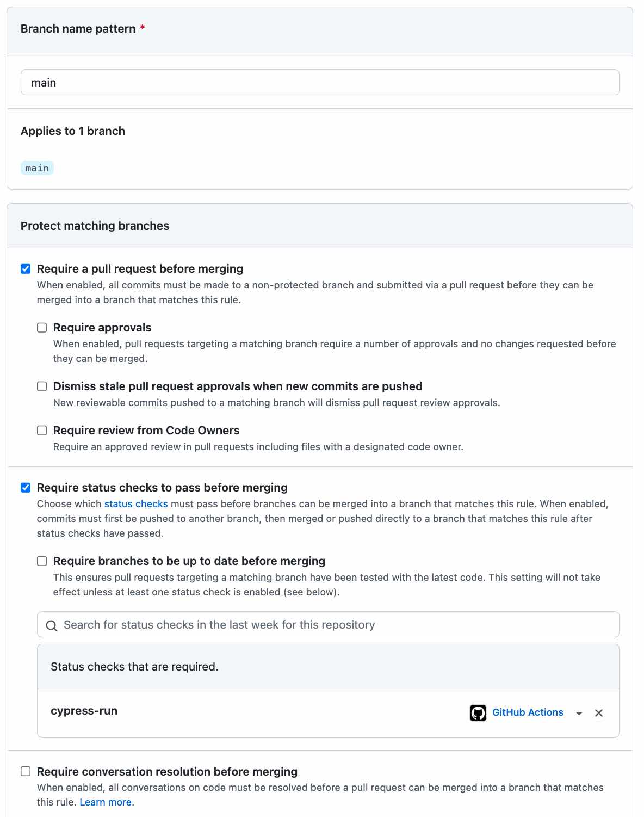The width and height of the screenshot is (644, 817).
Task: Open the Learn more link
Action: pos(106,802)
